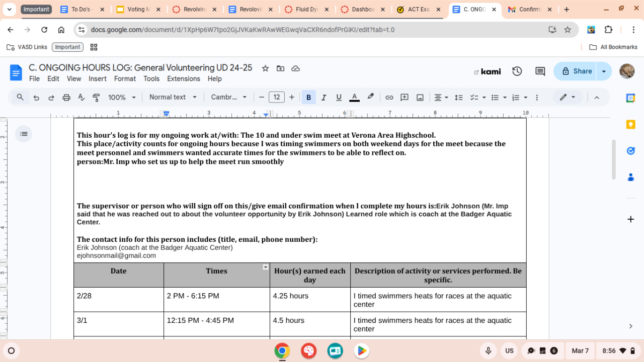Image resolution: width=644 pixels, height=362 pixels.
Task: Move document with the folder icon
Action: (280, 68)
